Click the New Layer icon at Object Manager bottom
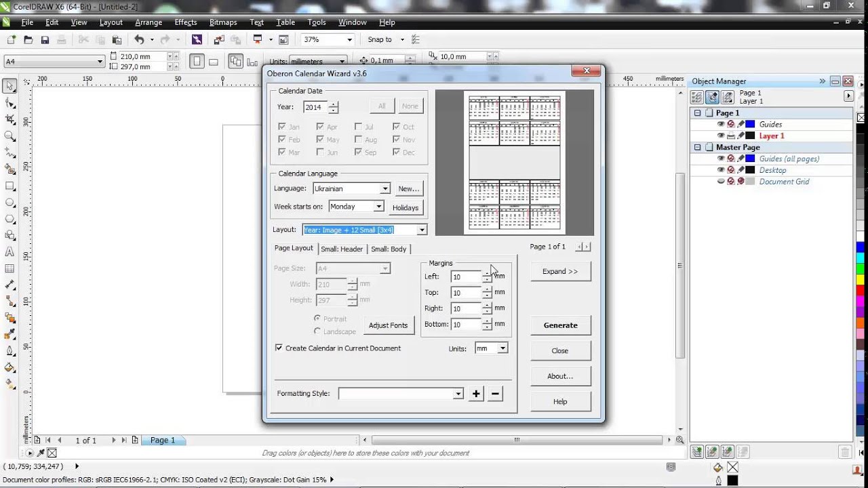 (696, 451)
